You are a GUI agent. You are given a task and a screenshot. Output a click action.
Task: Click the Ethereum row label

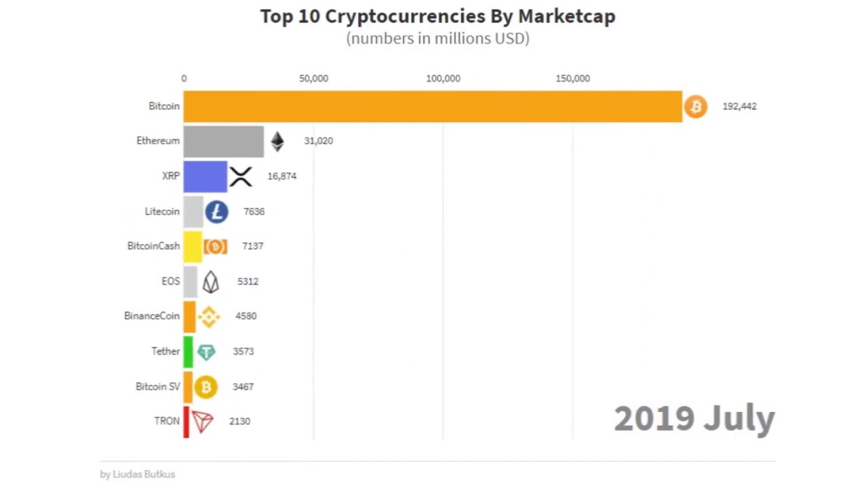[x=158, y=141]
